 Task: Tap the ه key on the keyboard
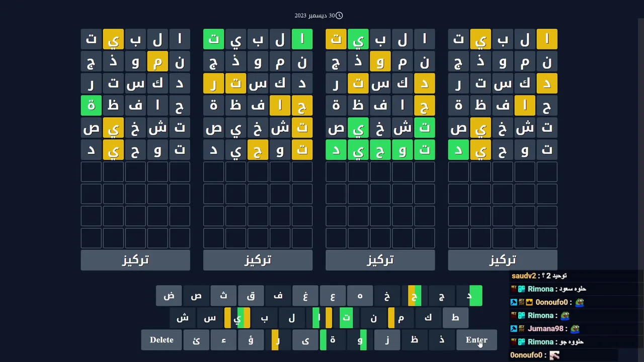click(360, 296)
